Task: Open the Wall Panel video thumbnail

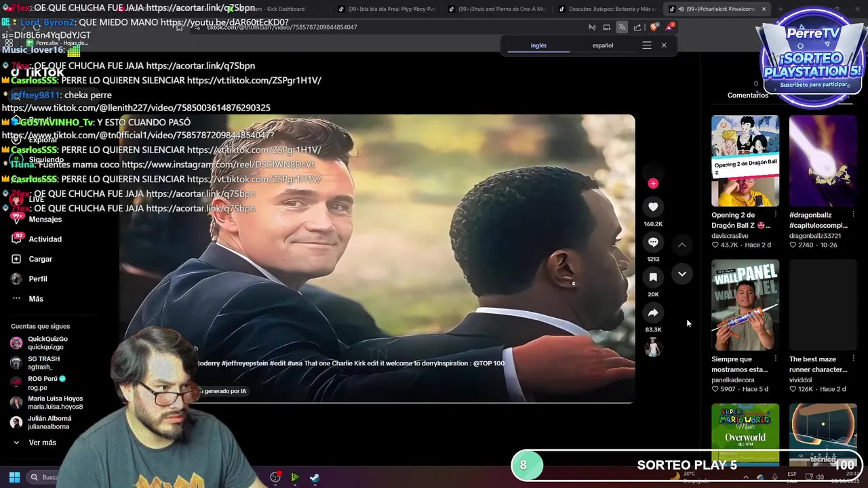Action: 745,305
